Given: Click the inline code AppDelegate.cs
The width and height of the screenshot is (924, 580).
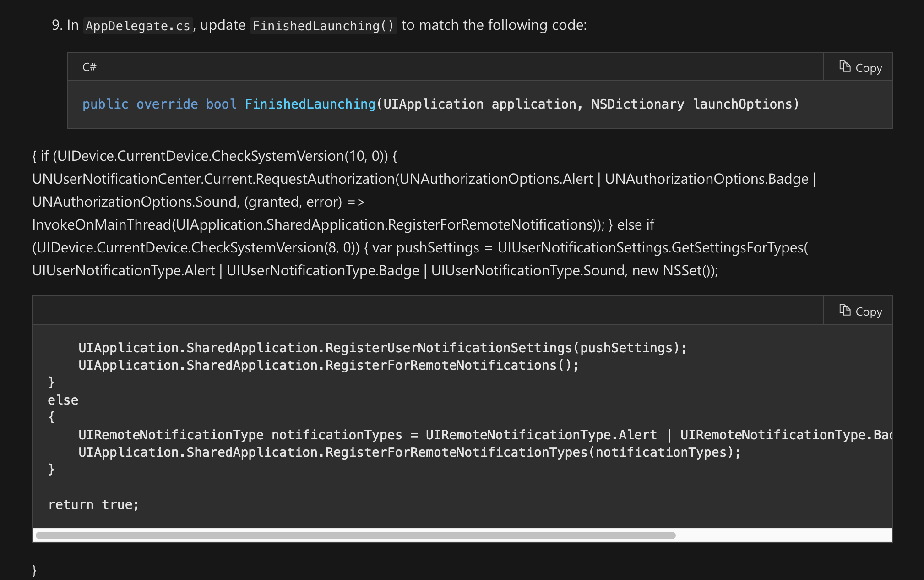Looking at the screenshot, I should tap(138, 25).
